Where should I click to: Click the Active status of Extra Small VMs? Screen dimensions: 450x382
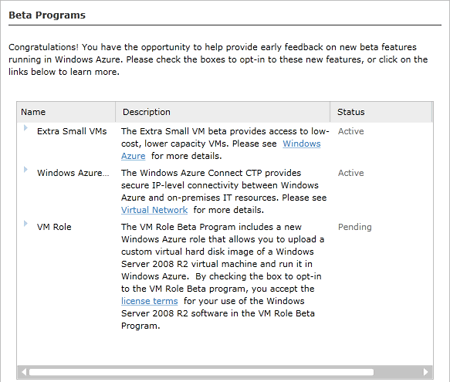[x=351, y=131]
